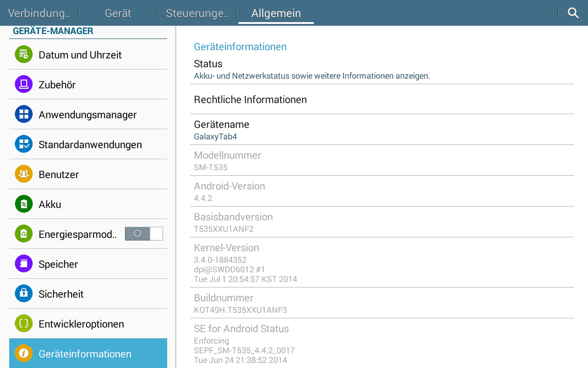Select Geräteinformationen in the sidebar

coord(88,353)
